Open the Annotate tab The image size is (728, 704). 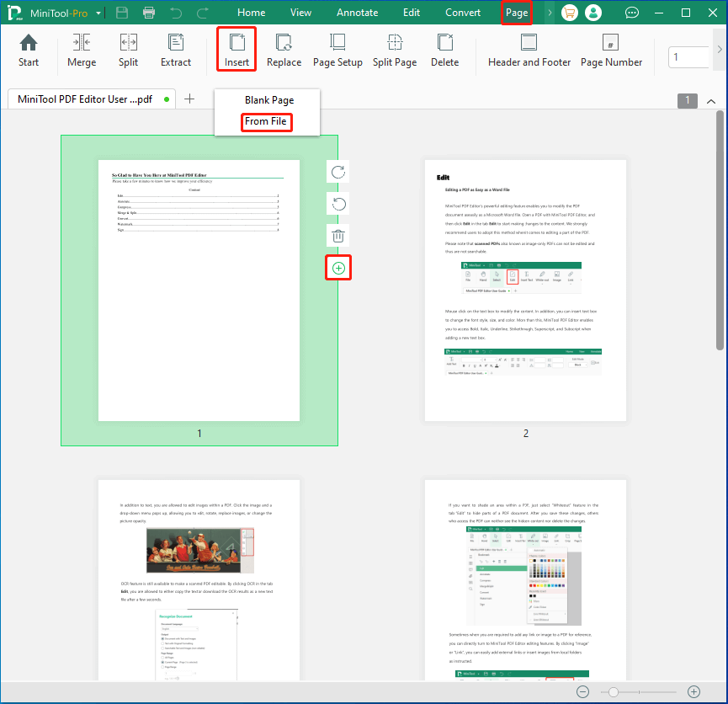point(357,13)
